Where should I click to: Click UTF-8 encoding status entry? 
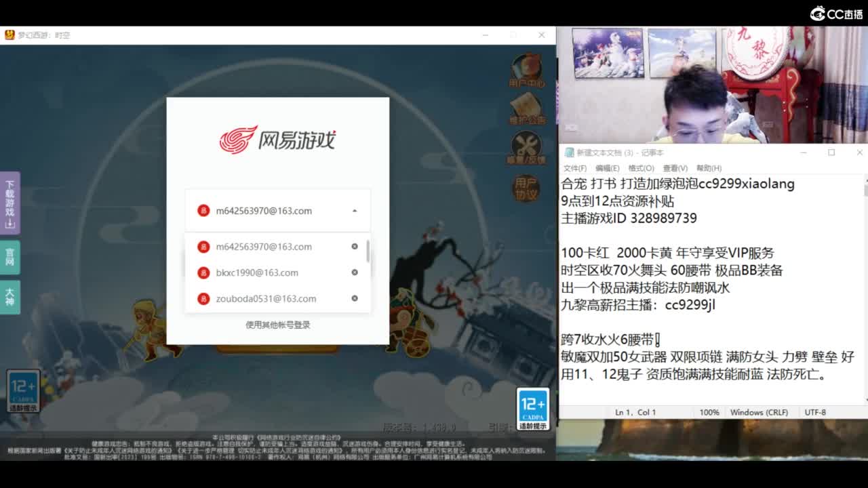[815, 412]
